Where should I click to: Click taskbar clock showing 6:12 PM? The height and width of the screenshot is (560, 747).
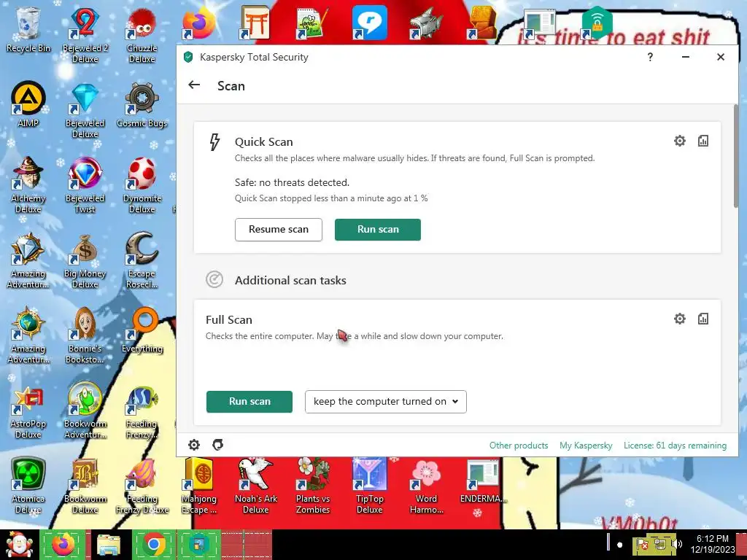713,544
